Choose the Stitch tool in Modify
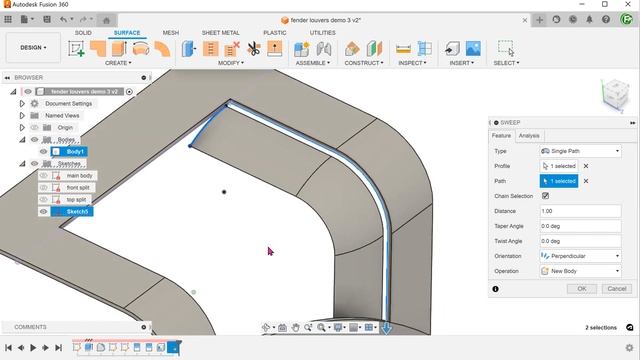 pos(211,49)
